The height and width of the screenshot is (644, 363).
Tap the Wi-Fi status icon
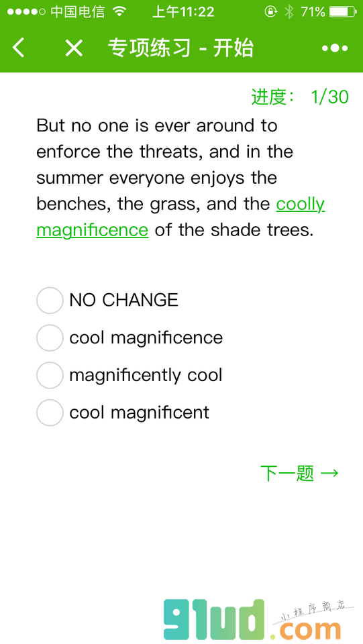pyautogui.click(x=119, y=11)
